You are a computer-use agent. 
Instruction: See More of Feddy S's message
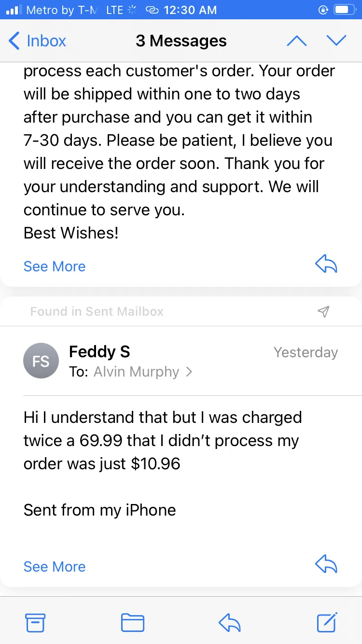click(x=55, y=567)
